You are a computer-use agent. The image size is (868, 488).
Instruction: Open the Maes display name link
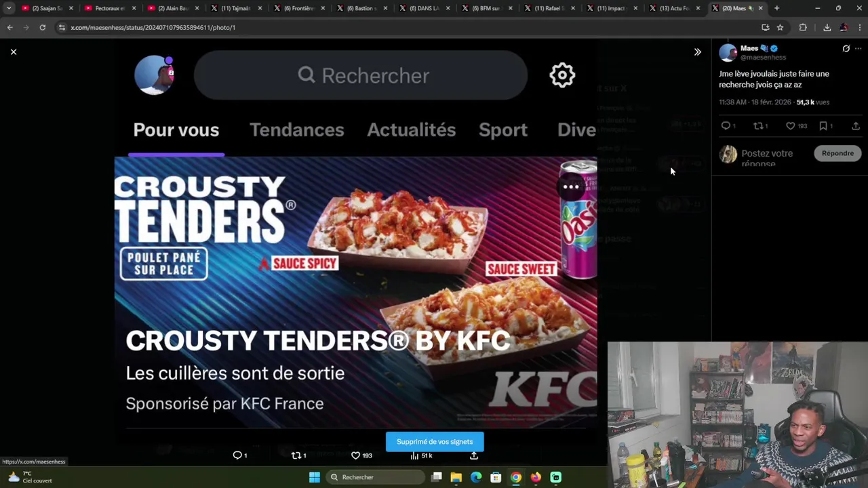pos(749,48)
